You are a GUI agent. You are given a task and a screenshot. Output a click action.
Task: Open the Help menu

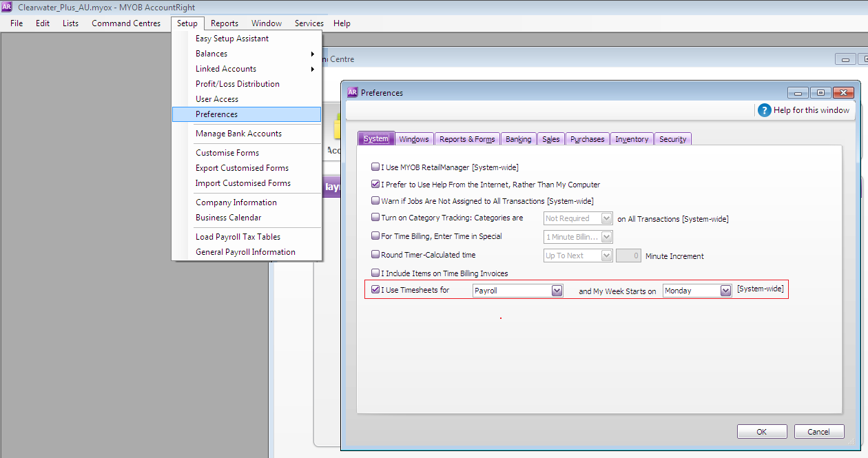(342, 23)
